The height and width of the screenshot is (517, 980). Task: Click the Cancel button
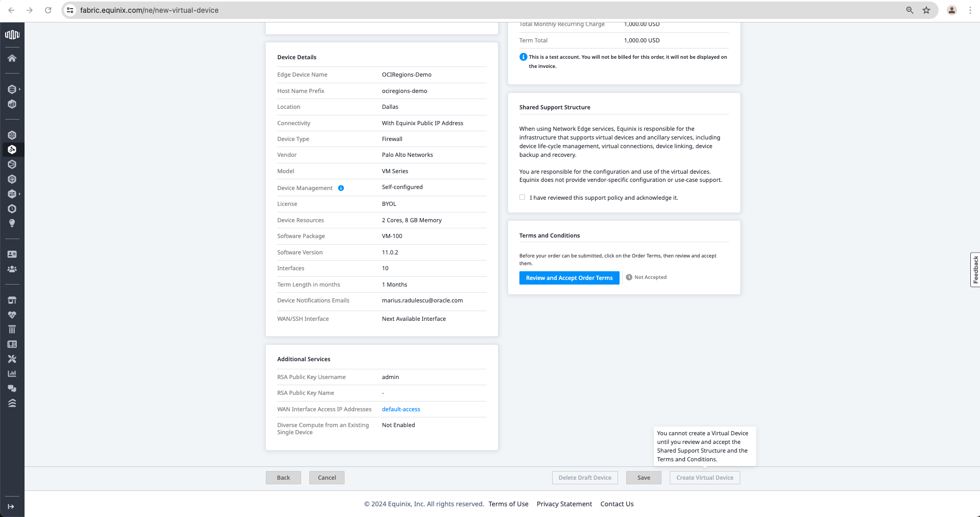[x=327, y=478]
